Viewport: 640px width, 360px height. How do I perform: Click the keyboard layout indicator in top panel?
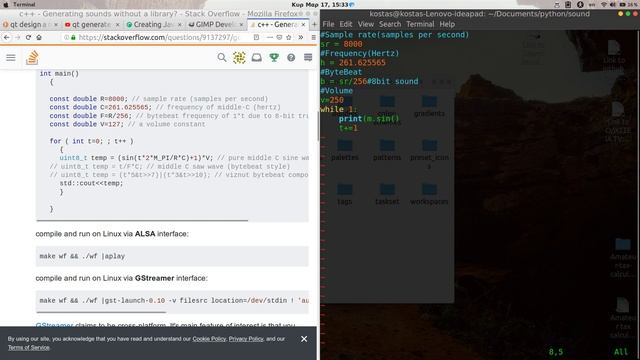(592, 4)
